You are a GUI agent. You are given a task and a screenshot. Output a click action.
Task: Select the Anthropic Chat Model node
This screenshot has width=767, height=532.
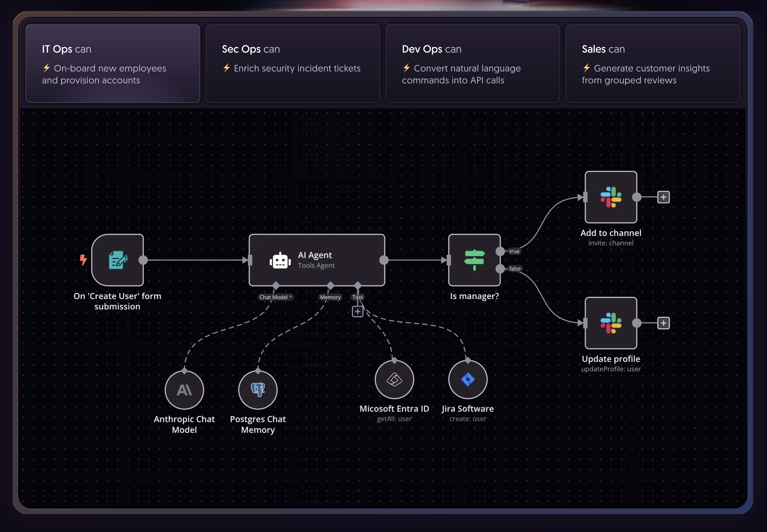[184, 390]
